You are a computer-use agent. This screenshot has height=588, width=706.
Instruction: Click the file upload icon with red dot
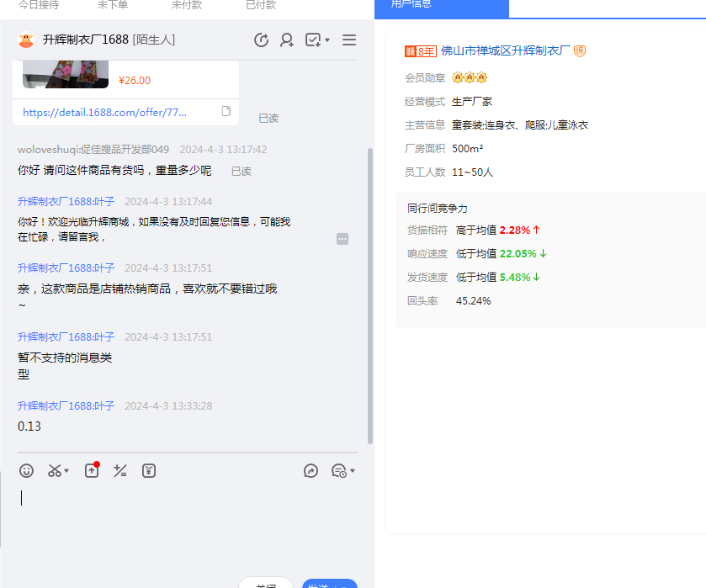[92, 471]
